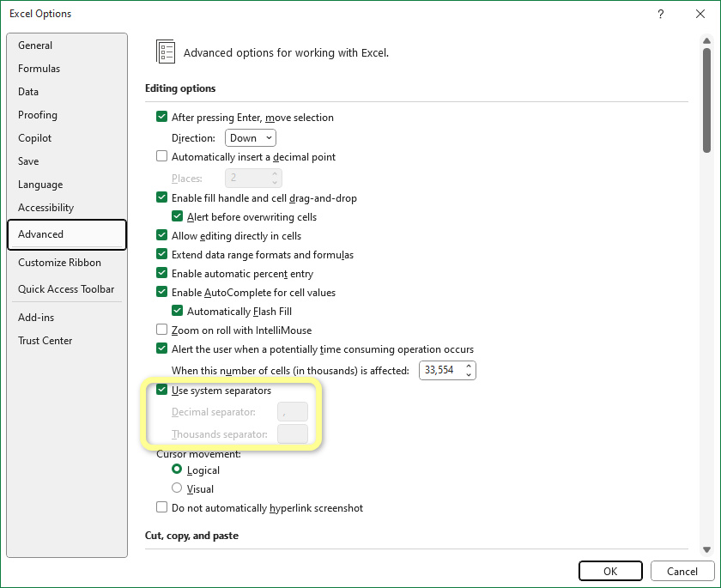This screenshot has width=721, height=588.
Task: Open the Proofing category
Action: 67,114
